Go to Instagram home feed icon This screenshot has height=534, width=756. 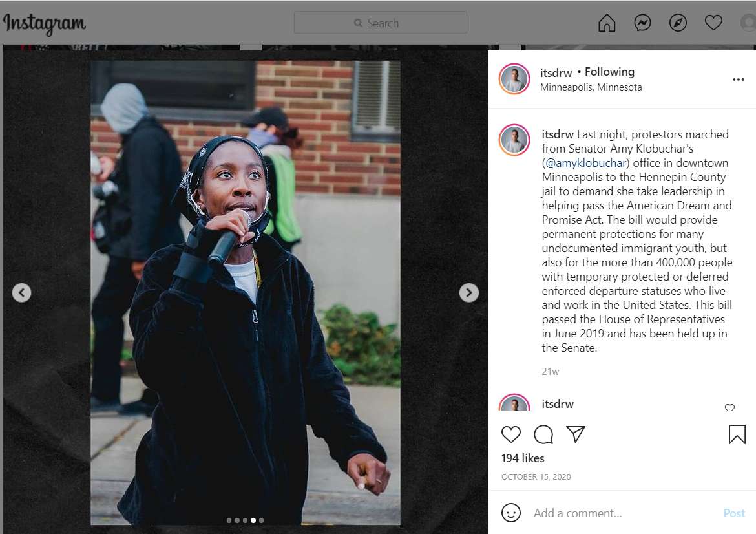pos(607,23)
